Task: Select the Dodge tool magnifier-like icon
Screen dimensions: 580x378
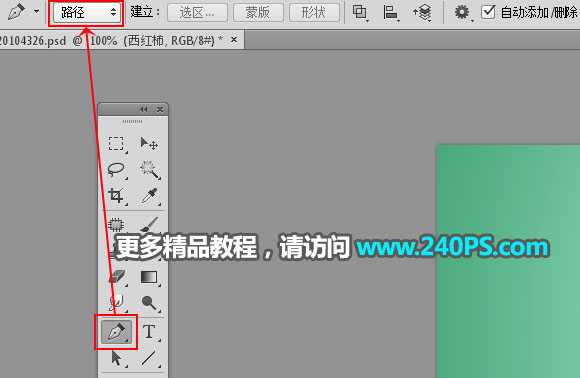Action: pos(149,303)
